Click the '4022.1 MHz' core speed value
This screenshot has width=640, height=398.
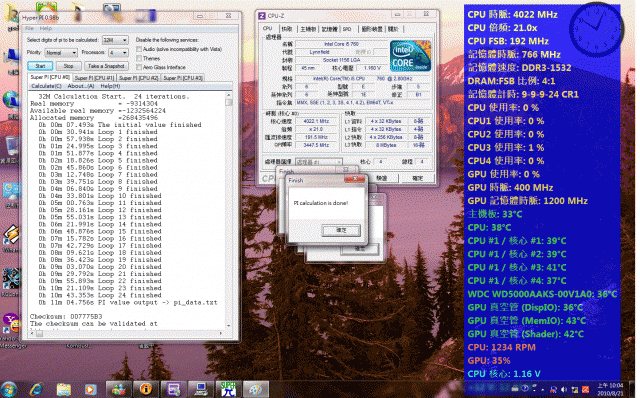(x=316, y=121)
